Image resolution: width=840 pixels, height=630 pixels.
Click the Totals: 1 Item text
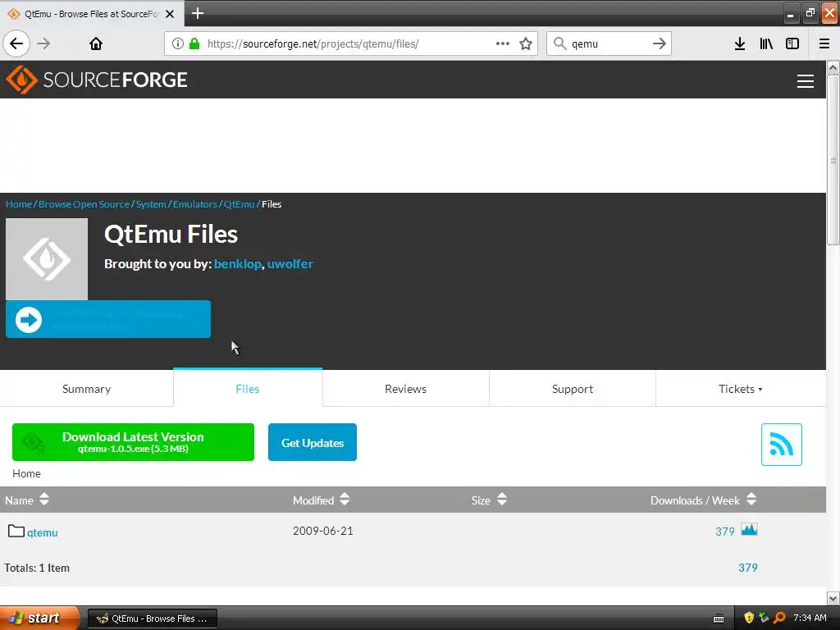click(x=37, y=568)
